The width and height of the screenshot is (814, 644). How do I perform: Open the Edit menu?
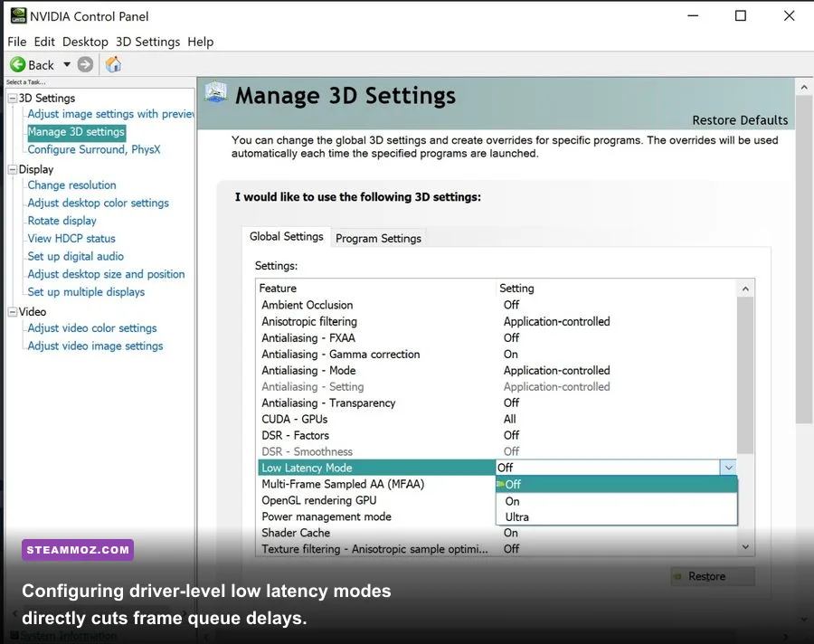click(x=44, y=42)
